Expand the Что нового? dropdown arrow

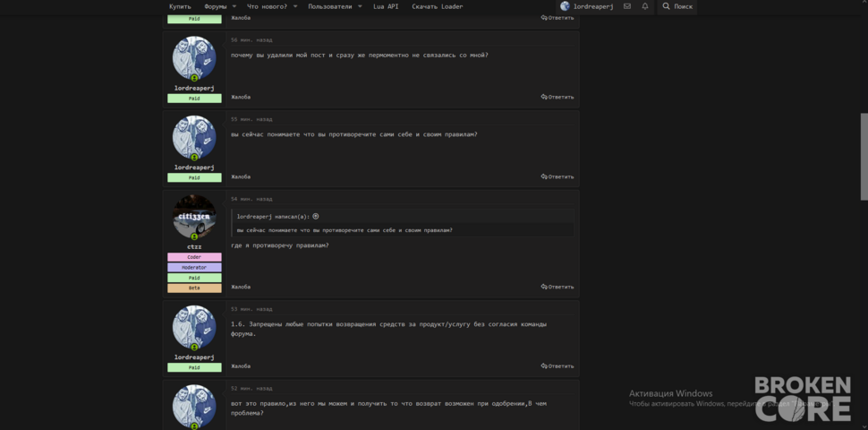click(x=295, y=6)
